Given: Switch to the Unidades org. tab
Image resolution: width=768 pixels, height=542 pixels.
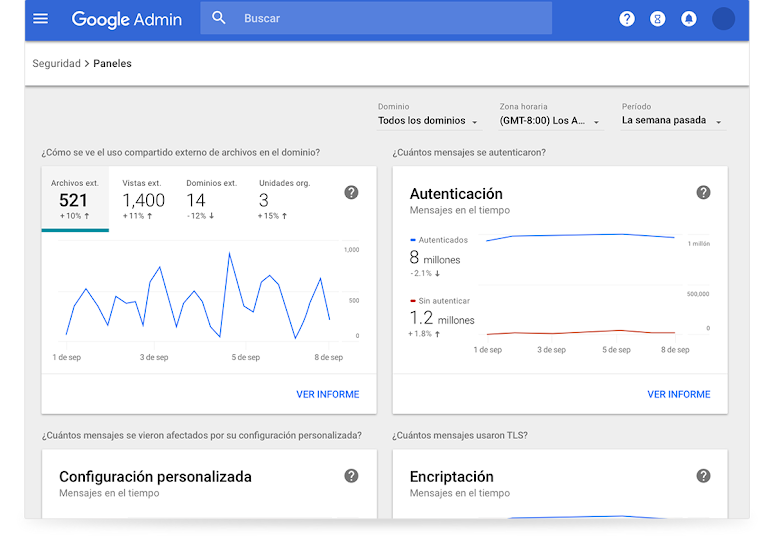Looking at the screenshot, I should (x=284, y=199).
